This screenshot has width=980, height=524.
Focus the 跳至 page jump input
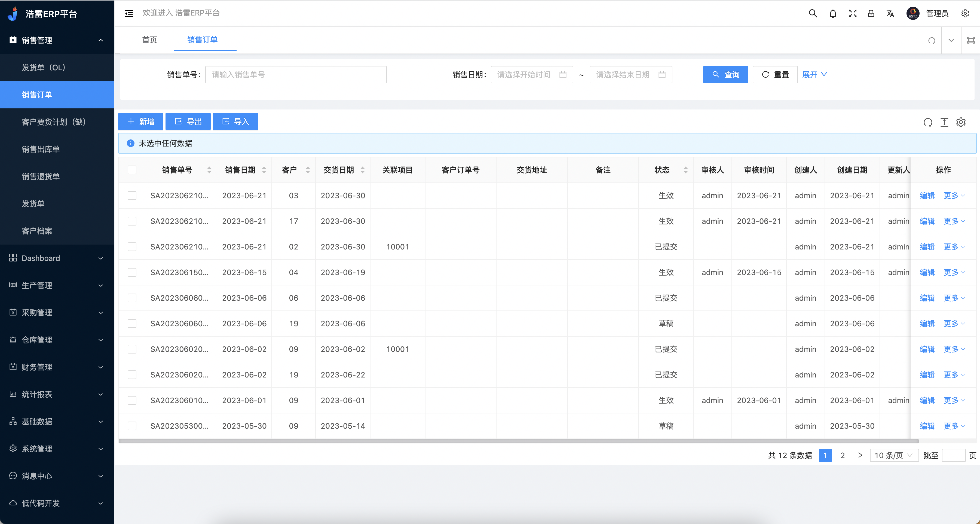(953, 455)
